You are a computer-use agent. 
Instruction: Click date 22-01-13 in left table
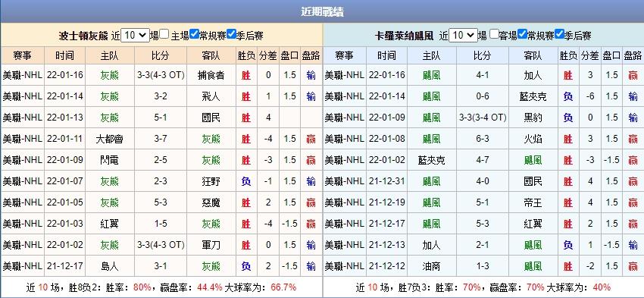tap(65, 118)
